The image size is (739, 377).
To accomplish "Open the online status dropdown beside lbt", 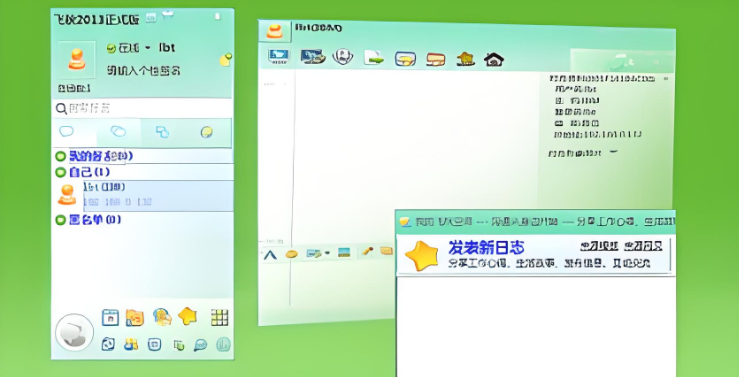I will pos(148,48).
